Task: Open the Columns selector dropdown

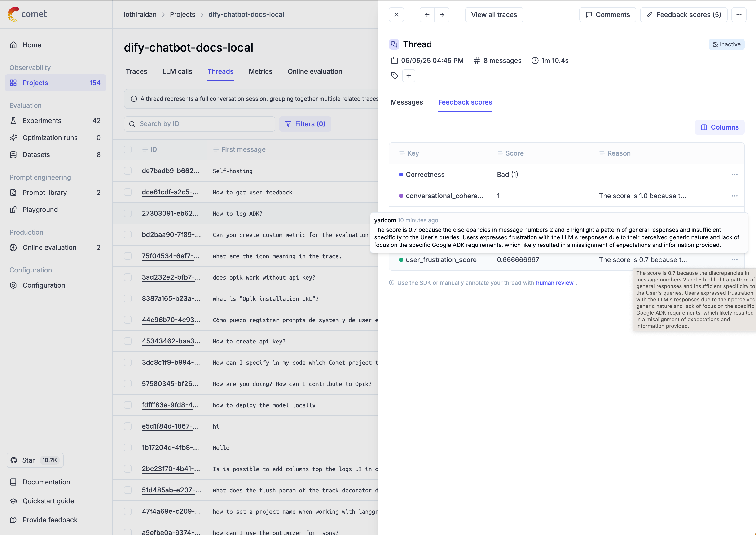Action: click(720, 127)
